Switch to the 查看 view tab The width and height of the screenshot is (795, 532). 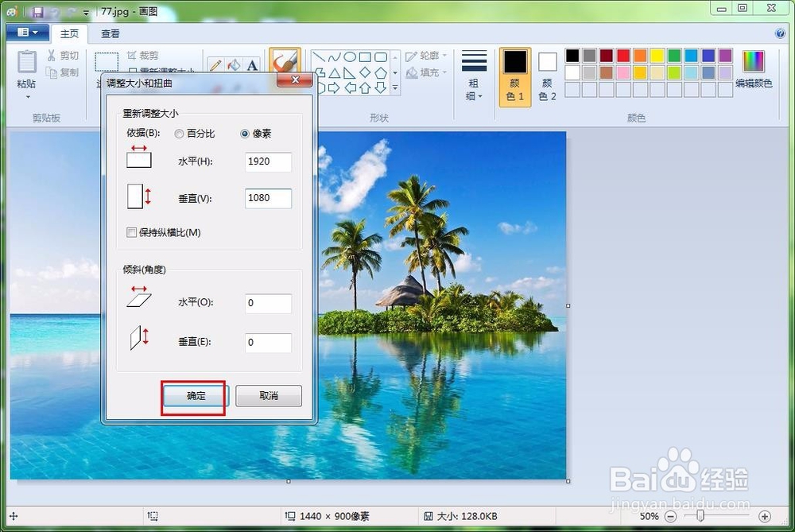[110, 33]
